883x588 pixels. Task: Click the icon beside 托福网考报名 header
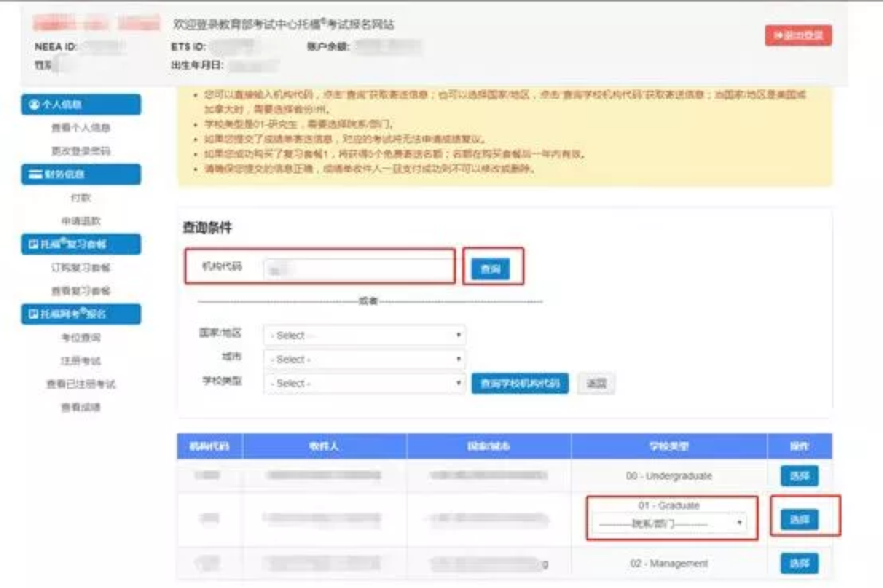[x=33, y=314]
